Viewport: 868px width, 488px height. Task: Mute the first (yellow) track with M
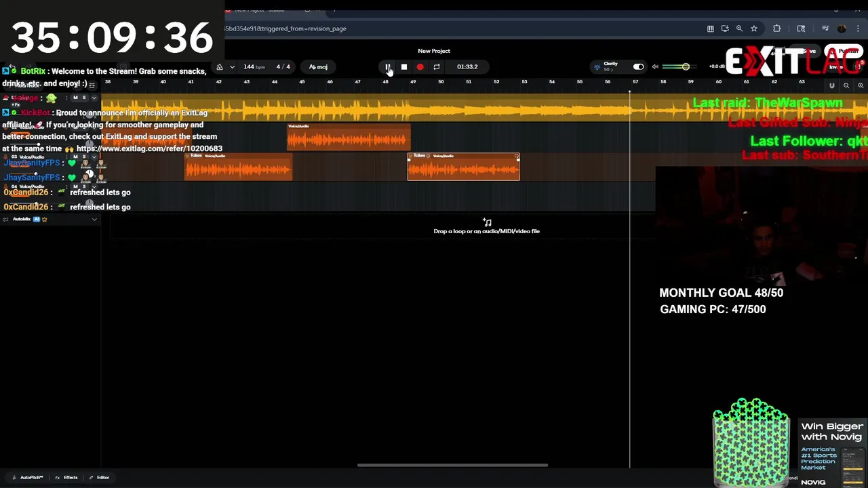click(x=75, y=98)
